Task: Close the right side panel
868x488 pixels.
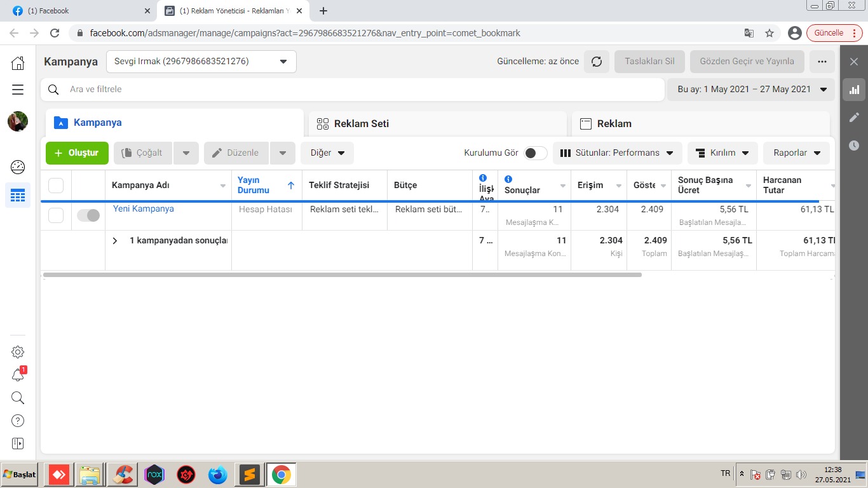Action: coord(854,62)
